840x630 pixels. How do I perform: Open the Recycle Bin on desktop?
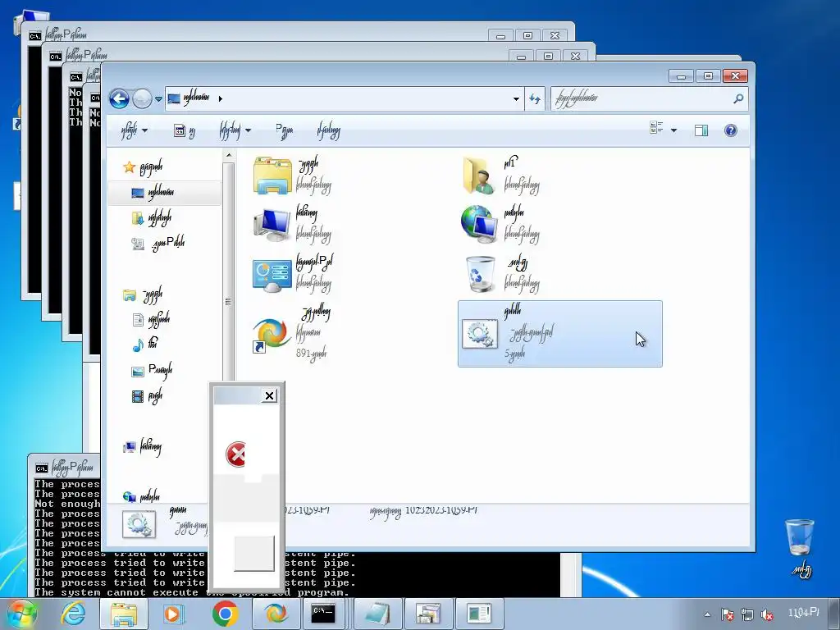pyautogui.click(x=800, y=547)
